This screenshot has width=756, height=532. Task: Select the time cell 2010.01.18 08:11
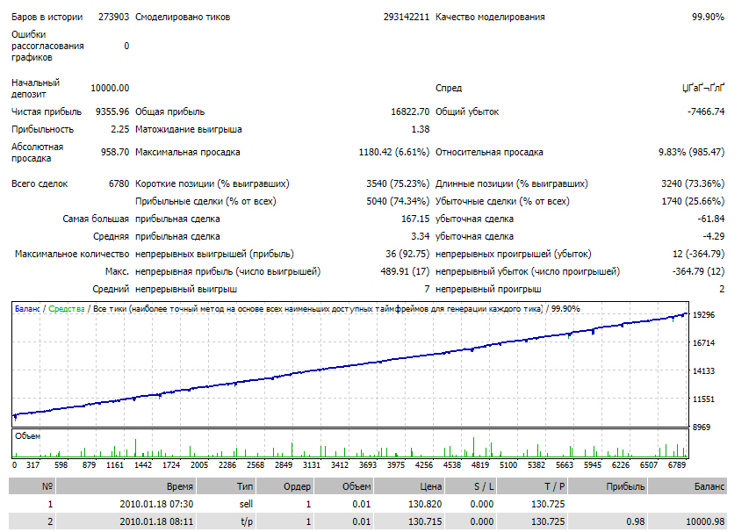(156, 521)
